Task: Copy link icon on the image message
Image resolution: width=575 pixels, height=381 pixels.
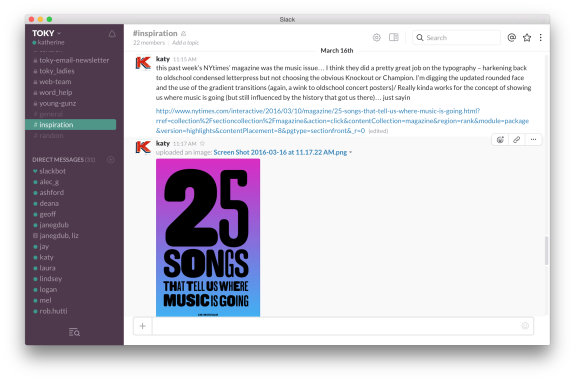Action: pyautogui.click(x=517, y=139)
